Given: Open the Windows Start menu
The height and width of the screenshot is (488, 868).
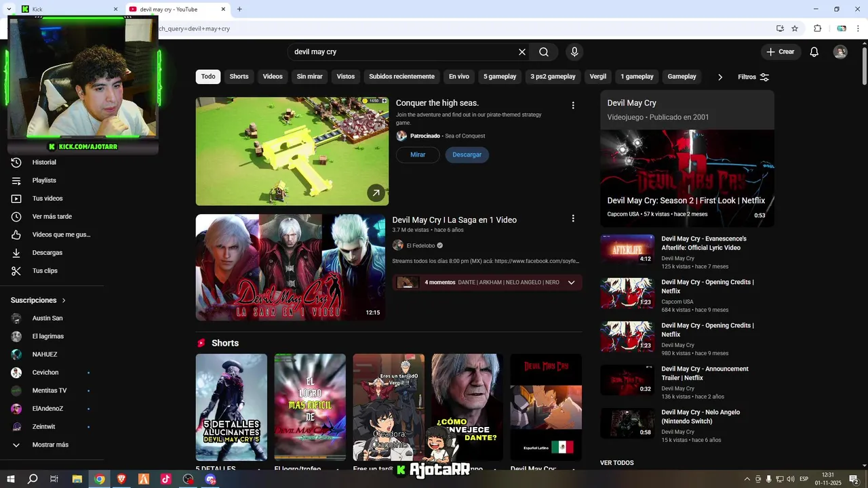Looking at the screenshot, I should tap(11, 479).
